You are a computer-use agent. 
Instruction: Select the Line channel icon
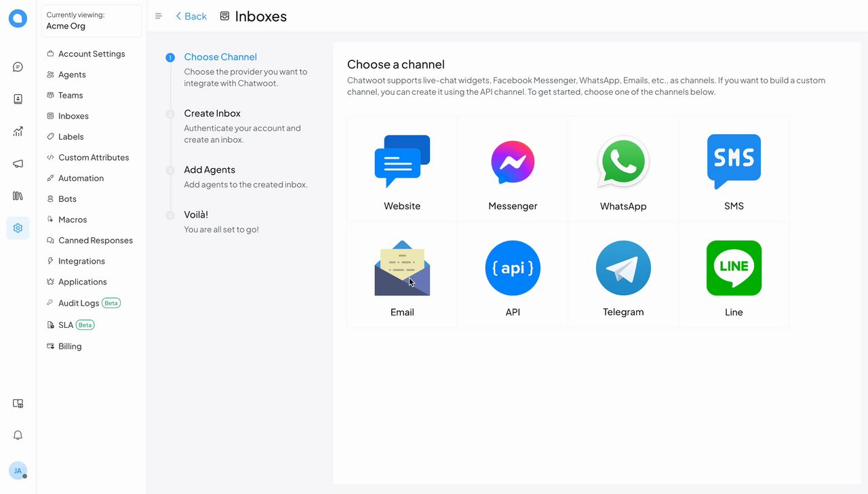click(734, 268)
